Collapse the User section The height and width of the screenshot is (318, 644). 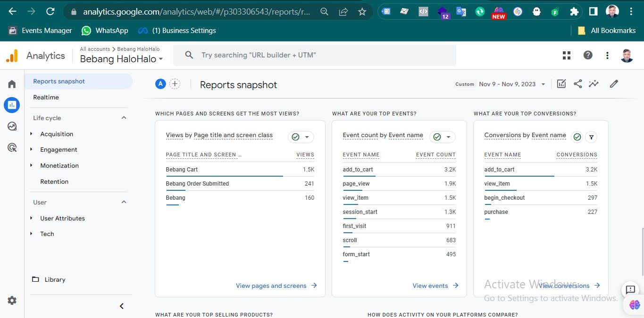coord(124,202)
